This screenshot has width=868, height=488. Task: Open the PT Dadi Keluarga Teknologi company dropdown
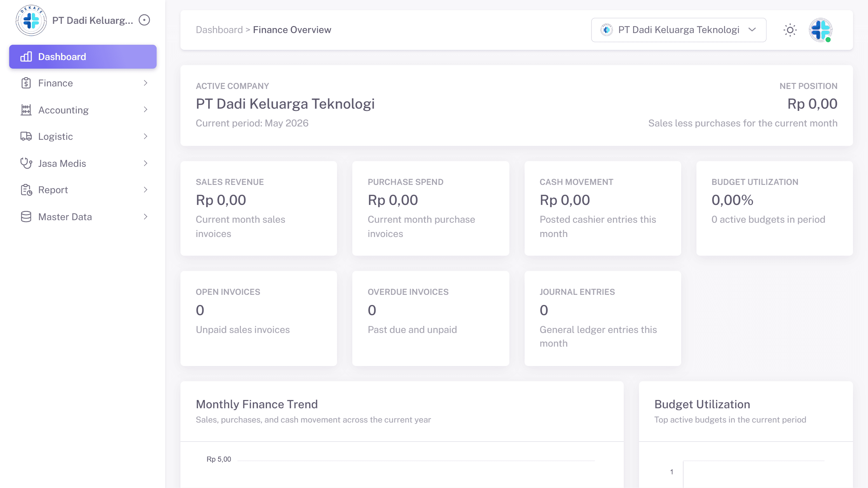coord(679,30)
